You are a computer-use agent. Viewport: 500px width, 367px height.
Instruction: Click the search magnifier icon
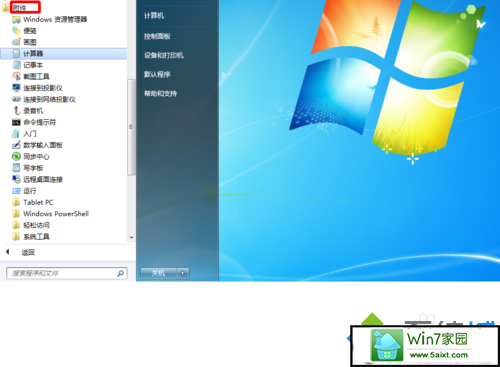point(120,273)
